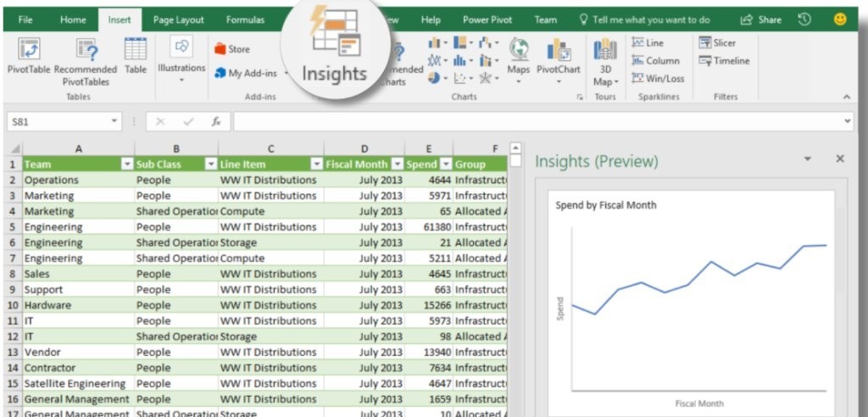The width and height of the screenshot is (868, 417).
Task: Open the Team column filter dropdown
Action: coord(127,164)
